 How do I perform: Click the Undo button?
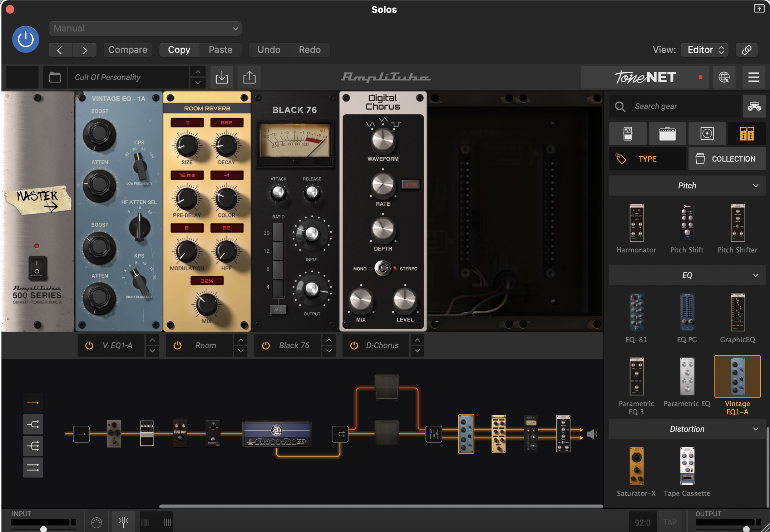point(269,50)
